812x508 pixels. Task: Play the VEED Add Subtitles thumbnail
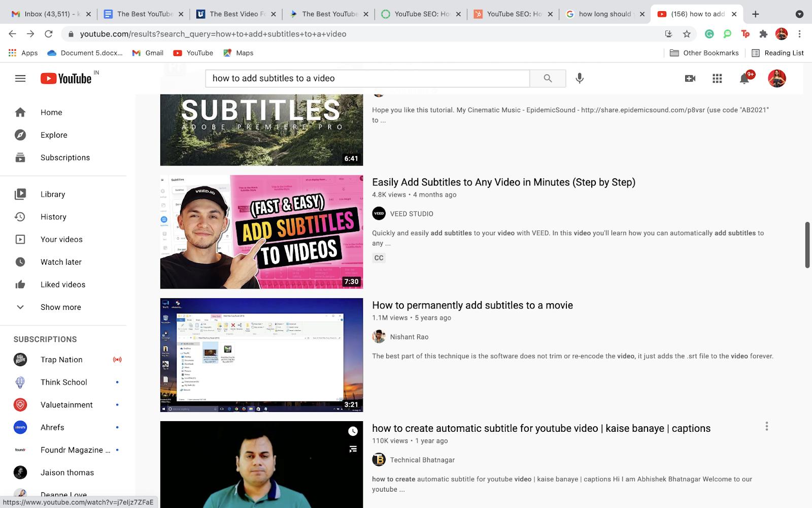(261, 232)
